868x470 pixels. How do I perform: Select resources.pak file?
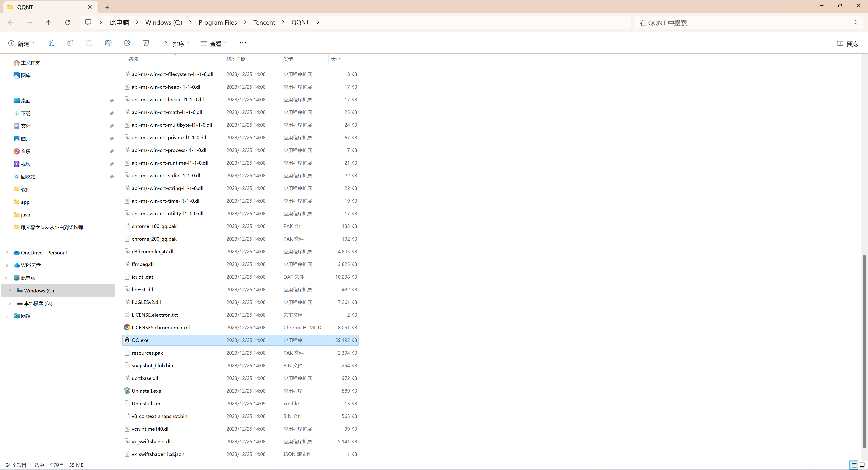[147, 353]
